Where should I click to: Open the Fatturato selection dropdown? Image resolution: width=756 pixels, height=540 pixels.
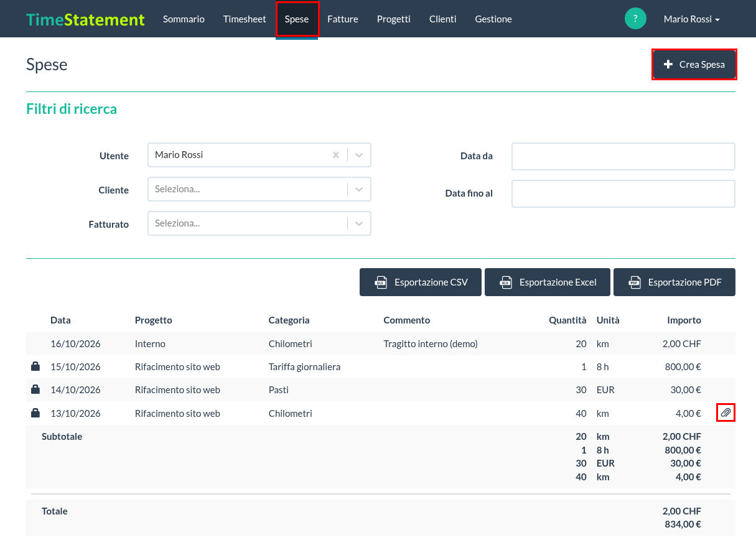[x=259, y=223]
